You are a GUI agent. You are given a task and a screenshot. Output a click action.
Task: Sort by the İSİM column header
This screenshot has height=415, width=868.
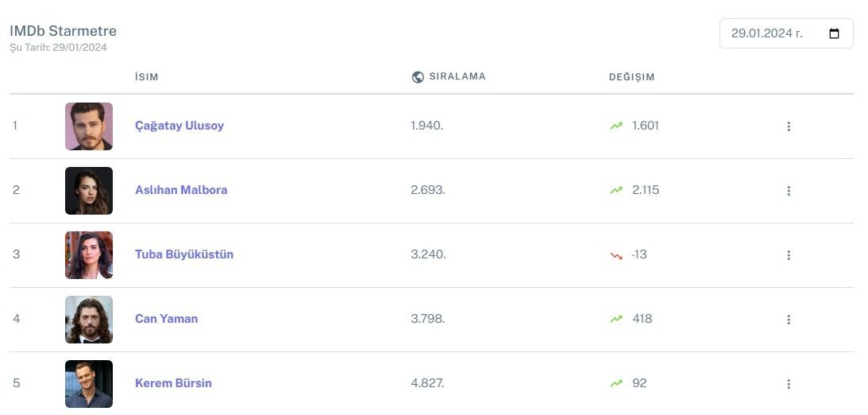[x=147, y=77]
